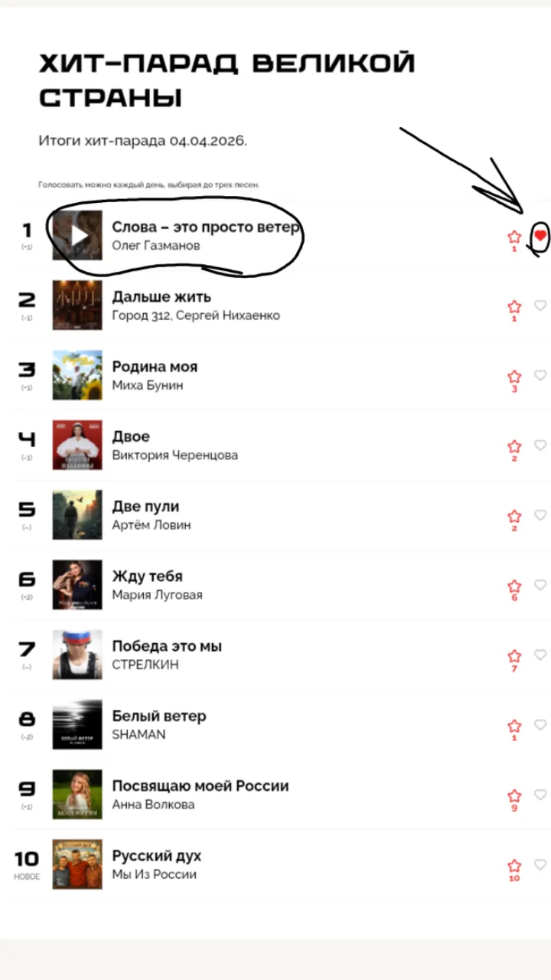Viewport: 551px width, 980px height.
Task: Click the star icon beside "Две пули"
Action: (x=514, y=516)
